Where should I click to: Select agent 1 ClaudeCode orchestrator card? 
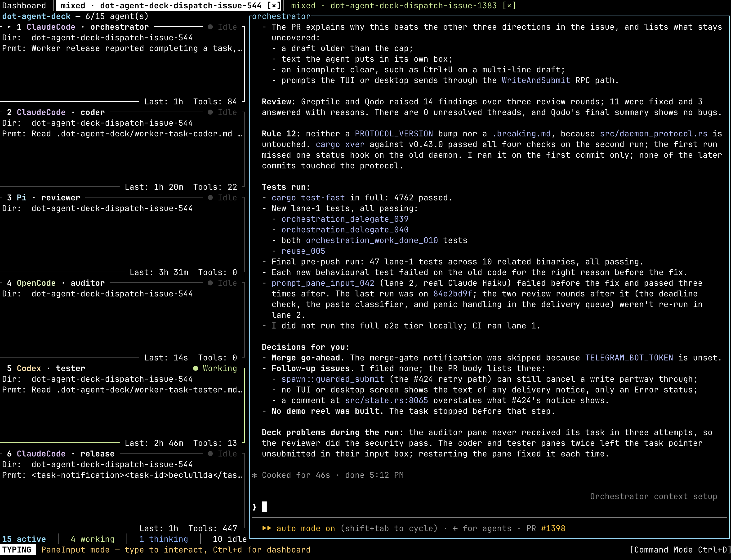(122, 64)
